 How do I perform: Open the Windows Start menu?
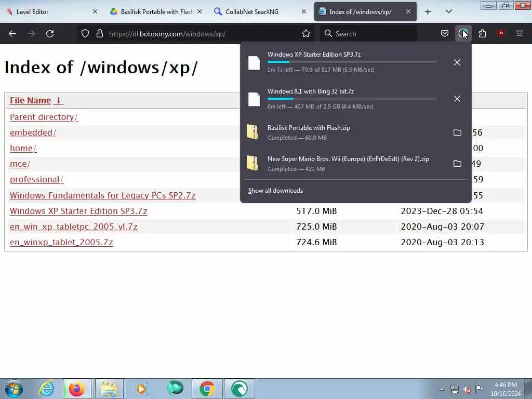pos(14,389)
